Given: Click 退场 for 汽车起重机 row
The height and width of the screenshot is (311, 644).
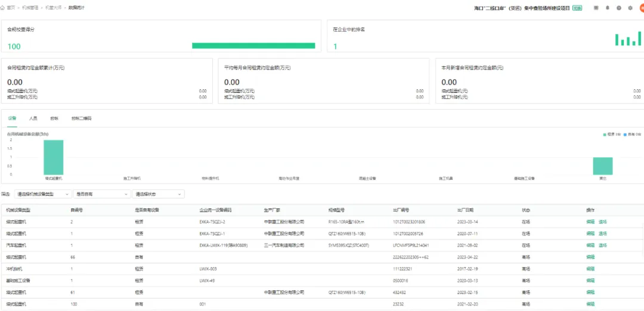Looking at the screenshot, I should pyautogui.click(x=602, y=245).
